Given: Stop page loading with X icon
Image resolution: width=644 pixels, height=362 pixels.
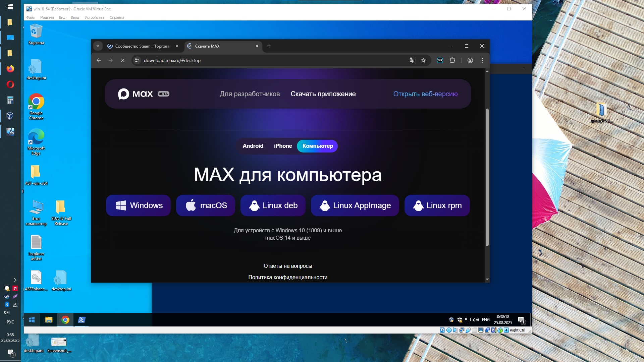Looking at the screenshot, I should pyautogui.click(x=123, y=60).
